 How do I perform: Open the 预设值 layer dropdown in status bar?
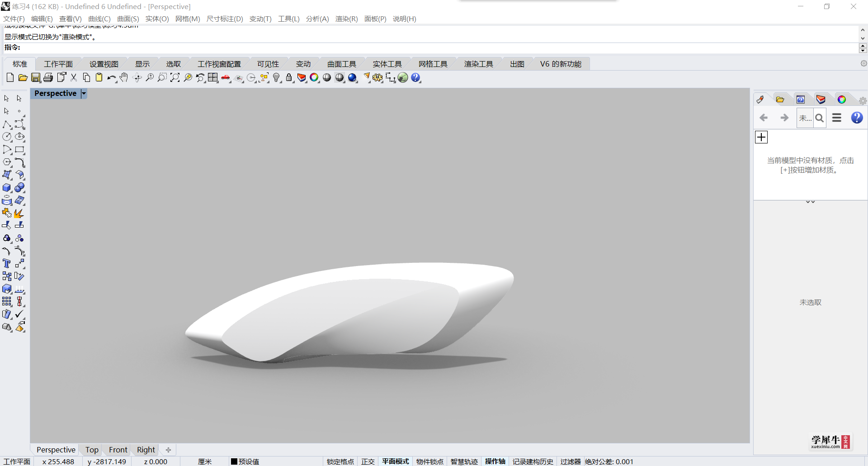[245, 461]
